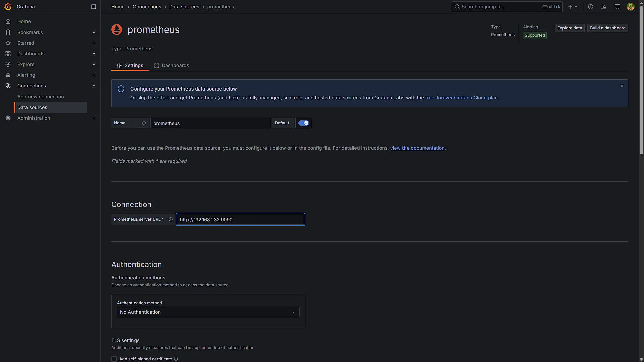644x362 pixels.
Task: Open Add new connection menu item
Action: click(41, 97)
